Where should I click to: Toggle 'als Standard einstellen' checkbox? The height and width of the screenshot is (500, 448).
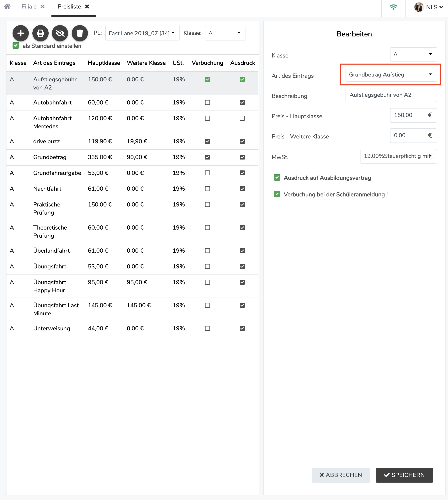(16, 46)
